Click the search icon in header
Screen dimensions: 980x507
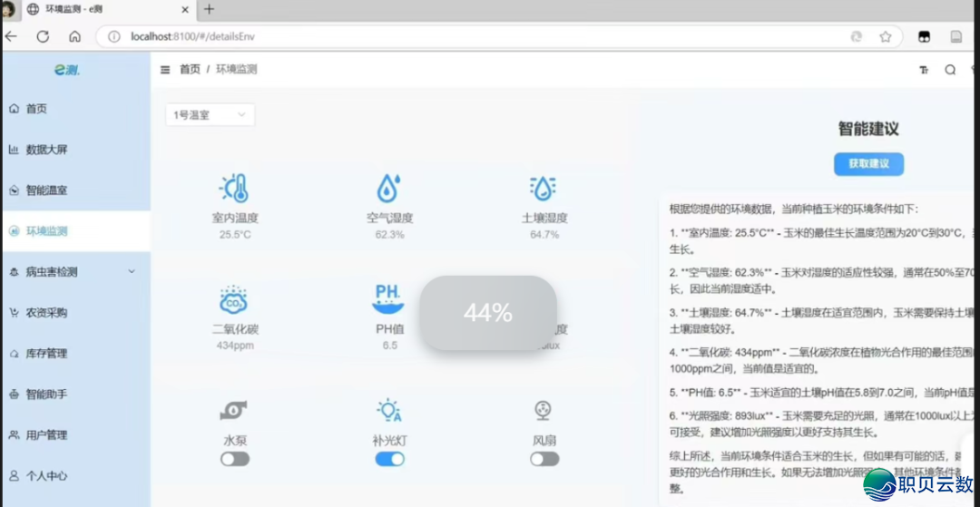[x=950, y=70]
